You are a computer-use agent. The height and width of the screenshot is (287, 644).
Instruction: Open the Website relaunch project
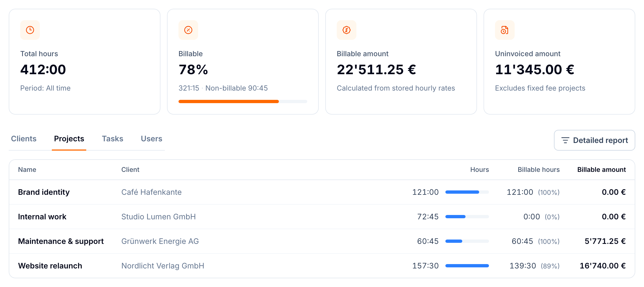pyautogui.click(x=50, y=266)
